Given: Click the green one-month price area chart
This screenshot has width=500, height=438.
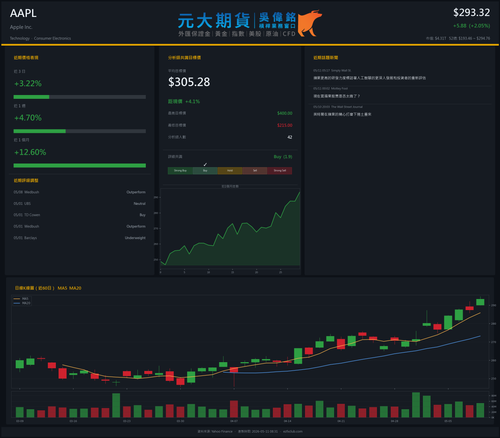Looking at the screenshot, I should 230,229.
